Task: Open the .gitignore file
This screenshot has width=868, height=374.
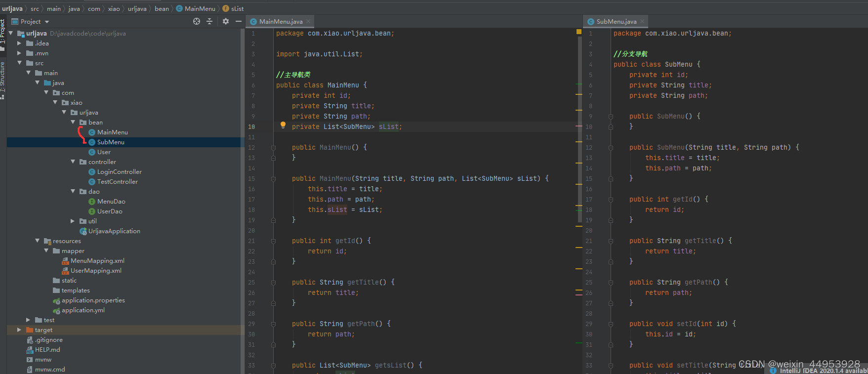Action: coord(48,339)
